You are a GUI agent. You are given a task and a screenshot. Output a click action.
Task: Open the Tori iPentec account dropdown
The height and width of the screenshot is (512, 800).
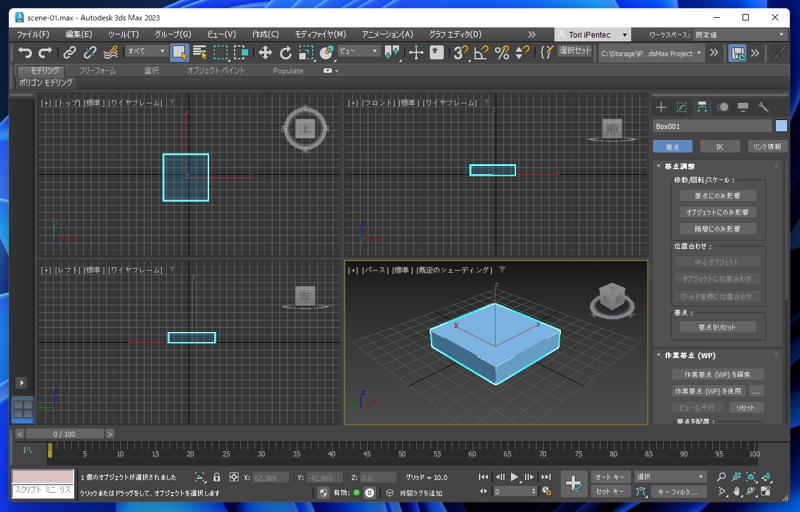pos(592,35)
